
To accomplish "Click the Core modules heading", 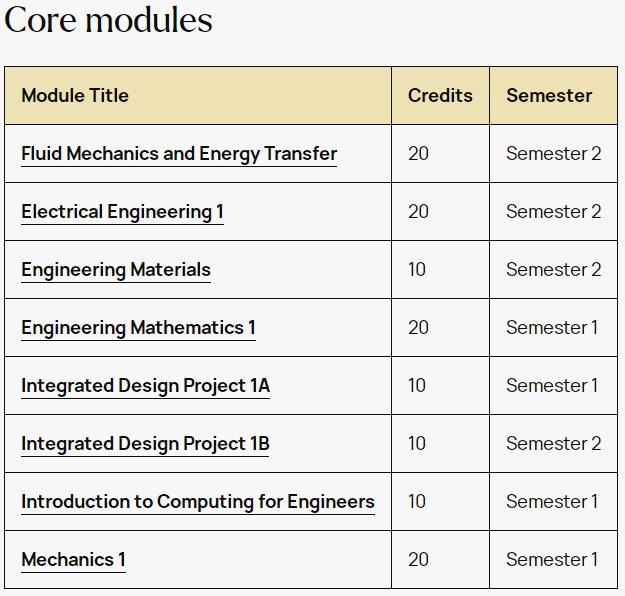I will [x=108, y=20].
